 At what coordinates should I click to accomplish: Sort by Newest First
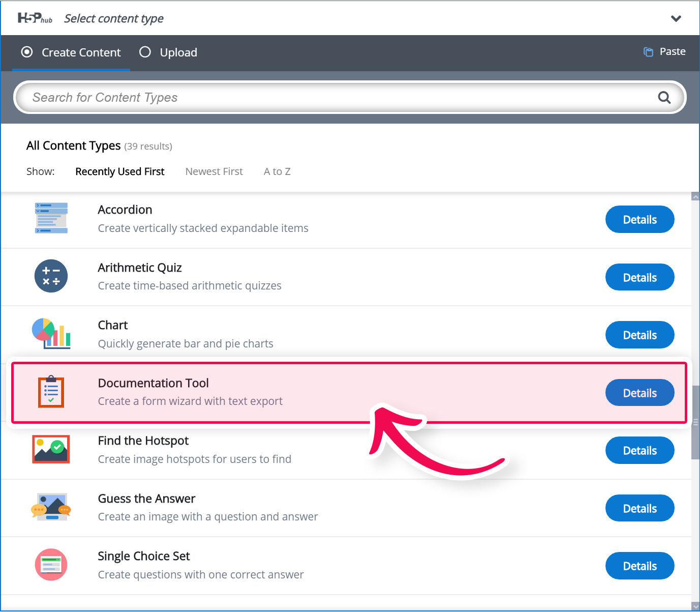(214, 171)
